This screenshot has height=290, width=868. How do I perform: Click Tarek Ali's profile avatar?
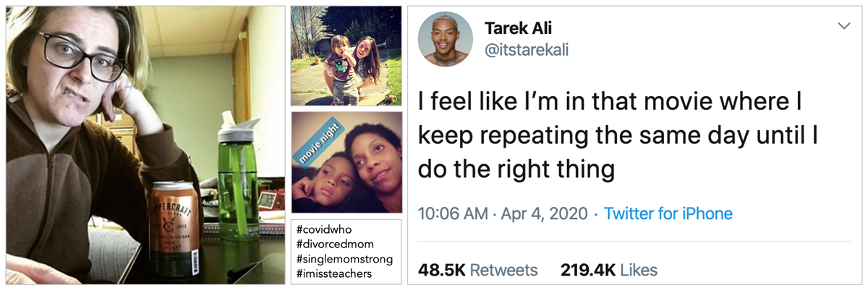[446, 40]
